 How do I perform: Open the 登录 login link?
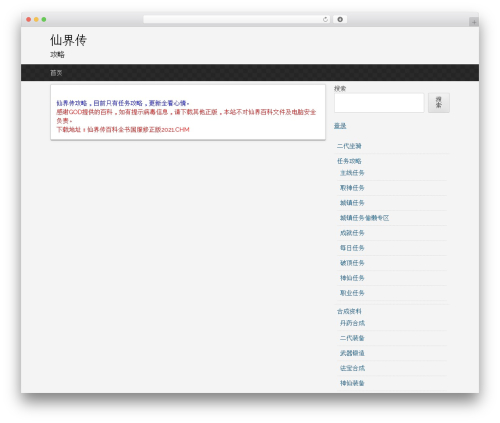(x=340, y=126)
